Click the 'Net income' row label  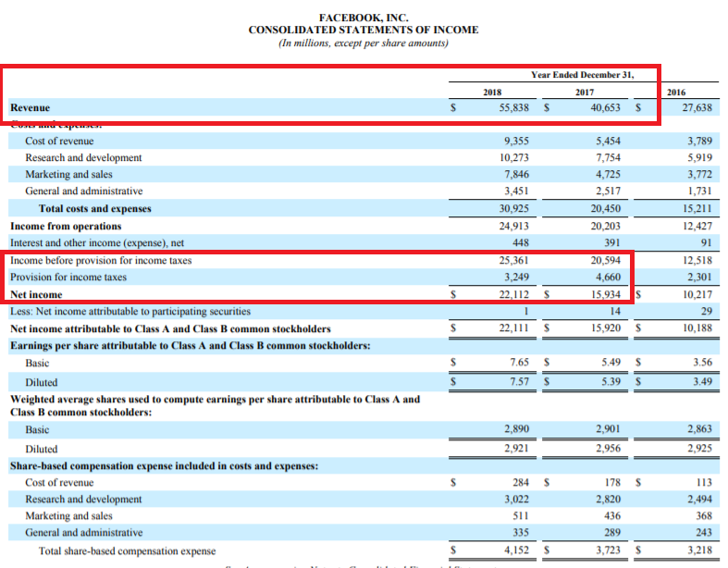36,295
